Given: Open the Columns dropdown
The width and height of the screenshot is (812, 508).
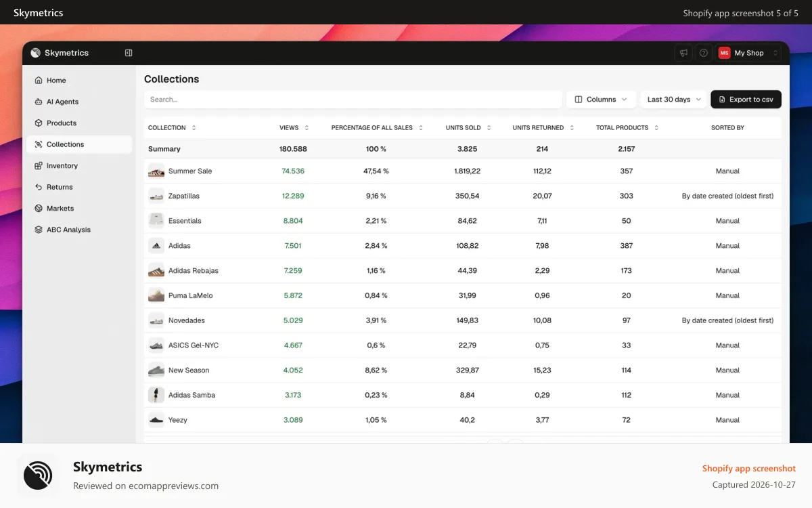Looking at the screenshot, I should [602, 100].
